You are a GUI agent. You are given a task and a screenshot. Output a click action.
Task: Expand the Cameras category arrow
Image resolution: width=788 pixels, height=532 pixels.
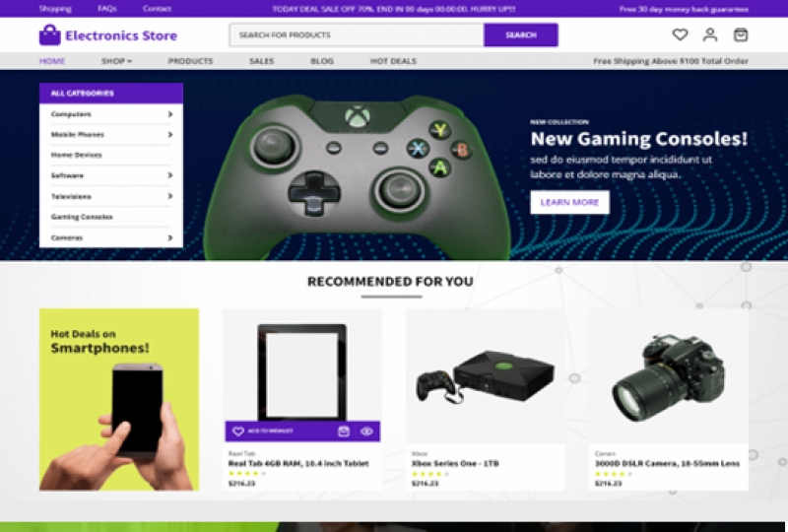click(x=169, y=237)
